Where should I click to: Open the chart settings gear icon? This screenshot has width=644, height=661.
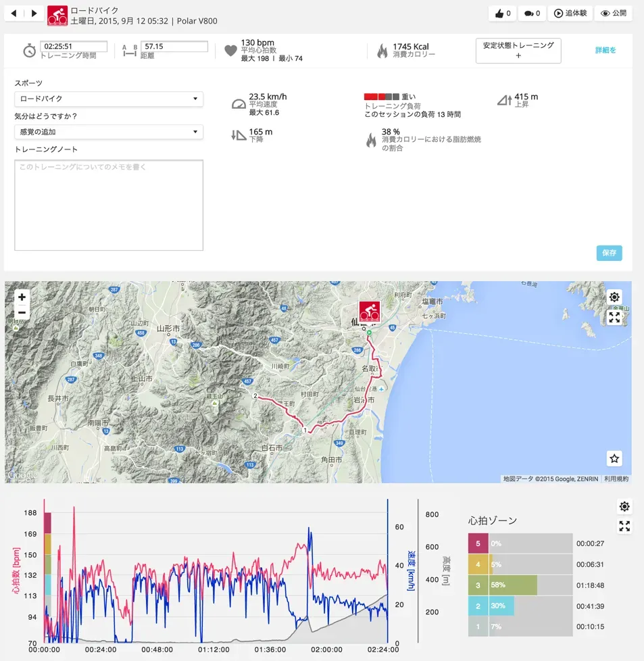click(624, 506)
